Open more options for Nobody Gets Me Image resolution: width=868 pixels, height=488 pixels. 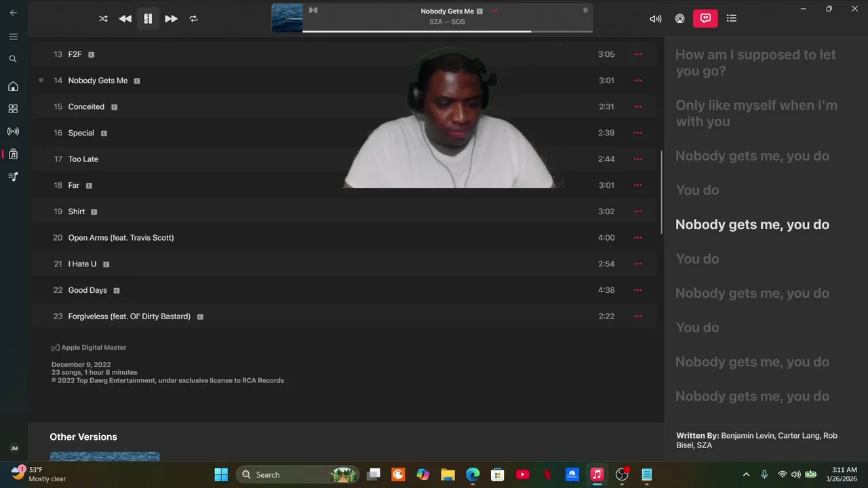[637, 80]
